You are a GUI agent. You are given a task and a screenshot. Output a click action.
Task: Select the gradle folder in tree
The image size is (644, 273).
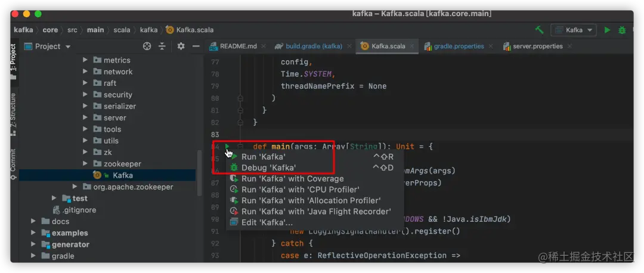click(63, 256)
